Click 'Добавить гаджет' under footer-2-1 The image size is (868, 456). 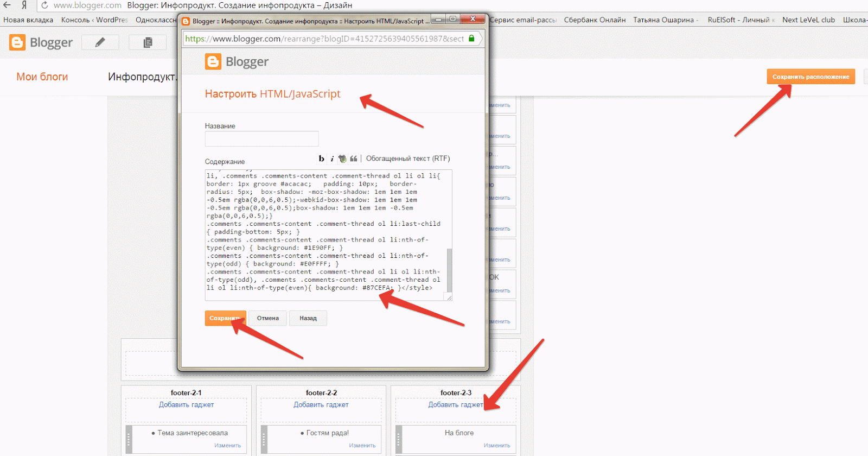(186, 404)
